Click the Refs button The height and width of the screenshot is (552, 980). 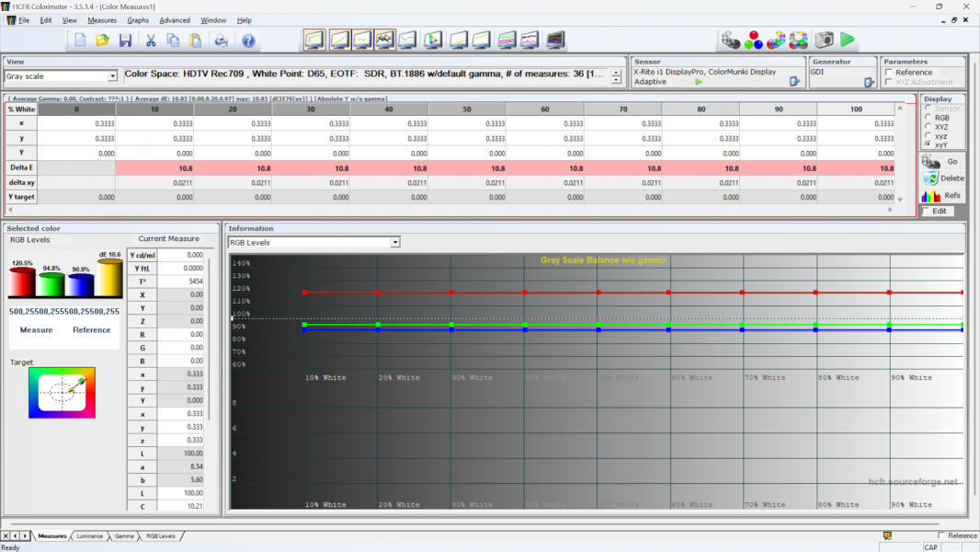point(942,196)
